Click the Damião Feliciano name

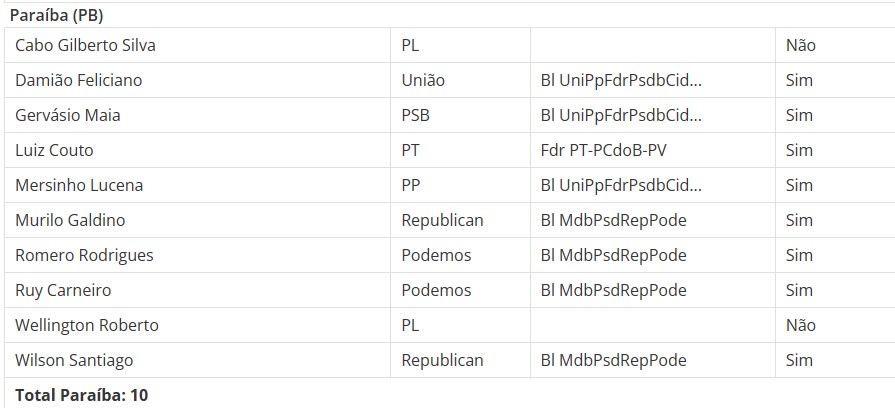pos(78,80)
